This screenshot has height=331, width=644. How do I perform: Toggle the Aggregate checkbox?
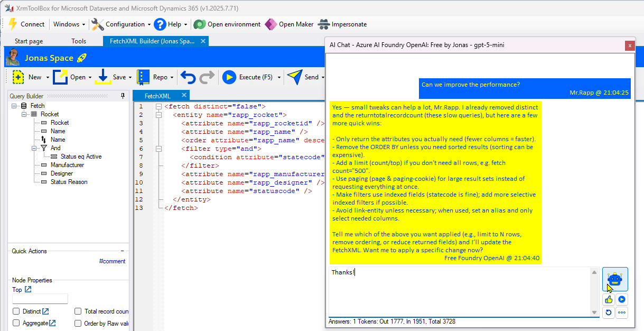pyautogui.click(x=16, y=323)
